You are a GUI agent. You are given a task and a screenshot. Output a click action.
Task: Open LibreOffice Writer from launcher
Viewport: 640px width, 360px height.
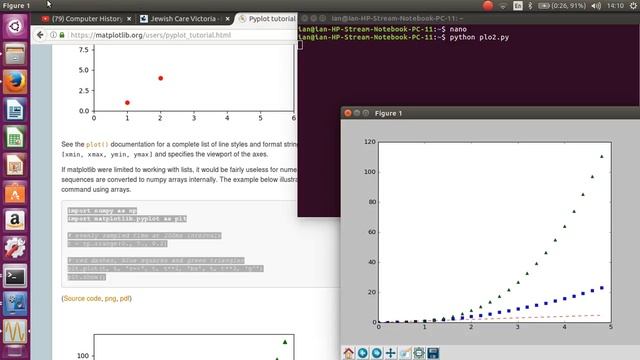point(15,110)
